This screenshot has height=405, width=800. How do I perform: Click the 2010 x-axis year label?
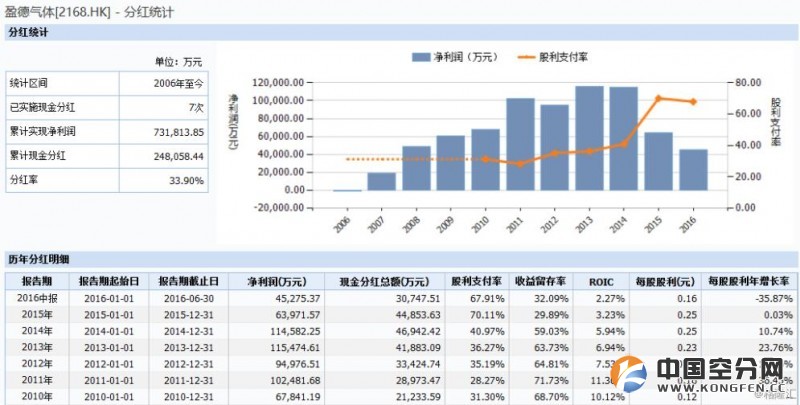[x=480, y=223]
